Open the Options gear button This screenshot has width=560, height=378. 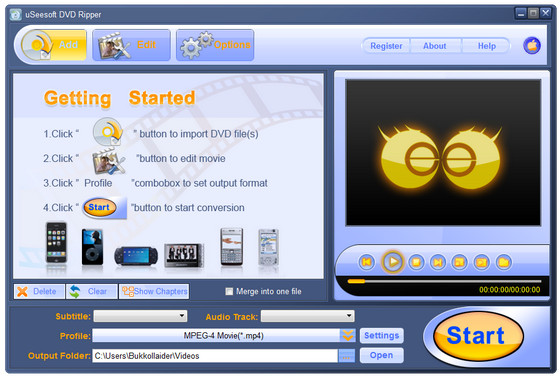pyautogui.click(x=215, y=45)
